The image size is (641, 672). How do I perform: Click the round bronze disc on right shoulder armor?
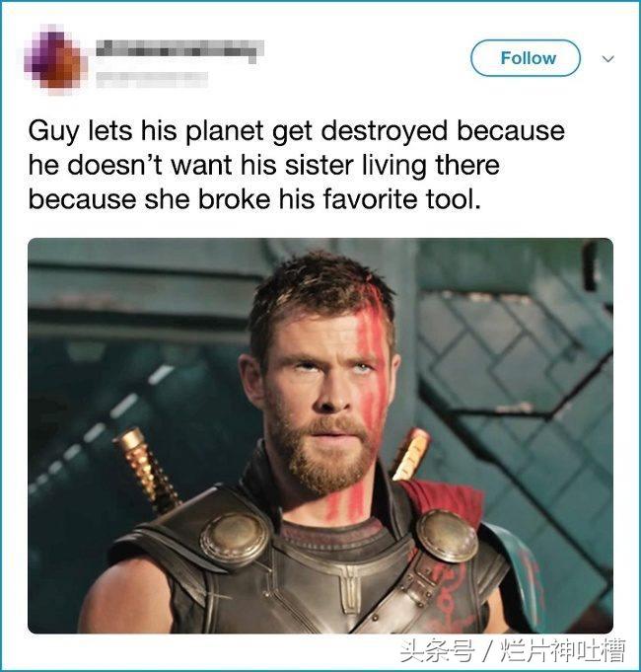click(x=447, y=537)
